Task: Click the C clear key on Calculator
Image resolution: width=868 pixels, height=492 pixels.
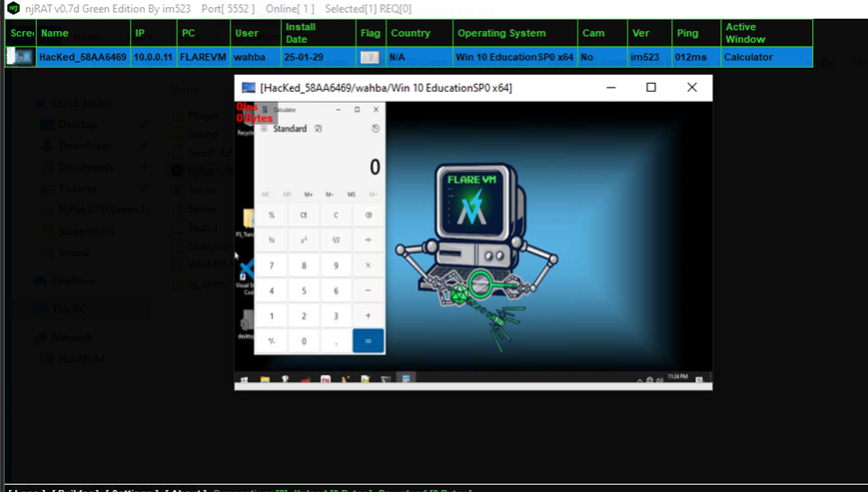Action: click(x=336, y=215)
